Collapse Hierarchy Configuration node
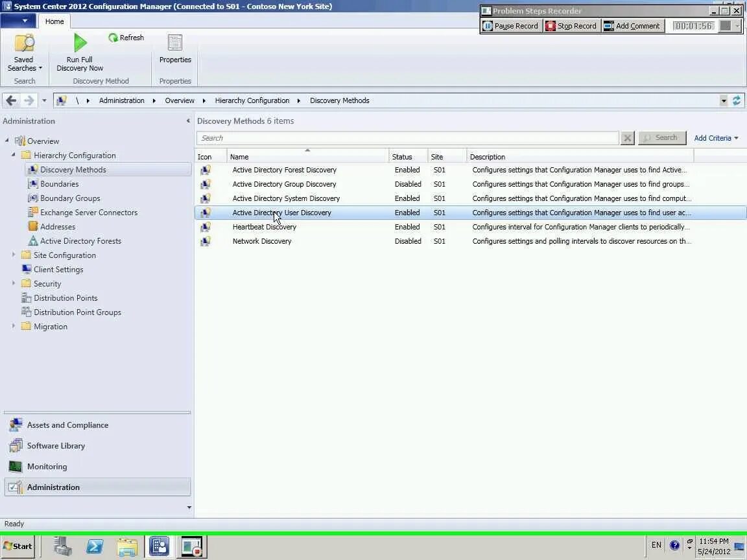 pyautogui.click(x=14, y=155)
